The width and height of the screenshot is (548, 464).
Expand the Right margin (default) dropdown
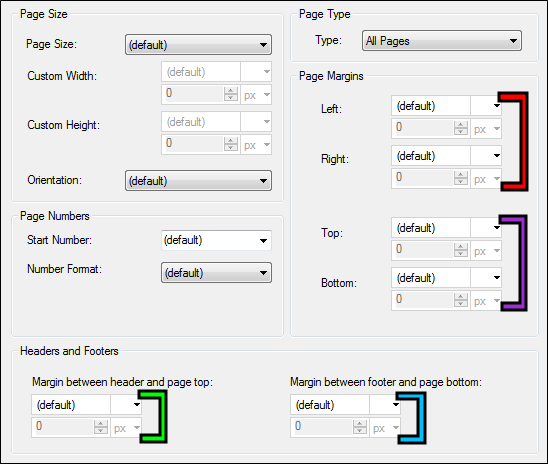446,156
